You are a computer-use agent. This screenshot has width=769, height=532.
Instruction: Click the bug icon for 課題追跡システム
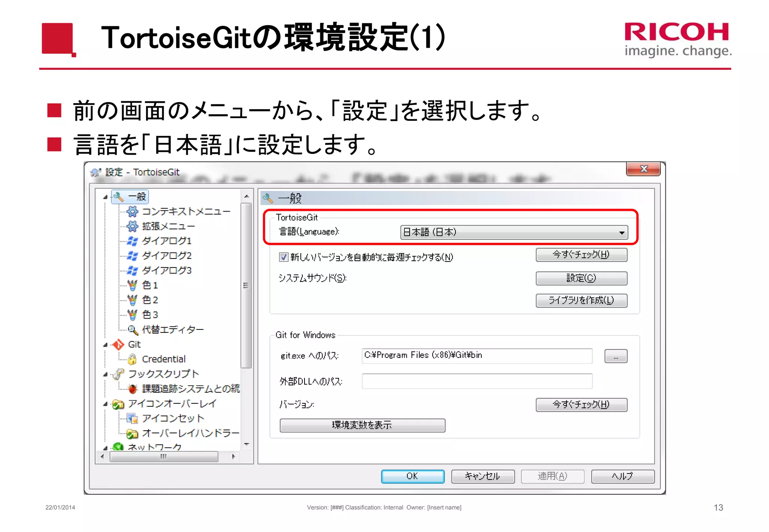132,389
